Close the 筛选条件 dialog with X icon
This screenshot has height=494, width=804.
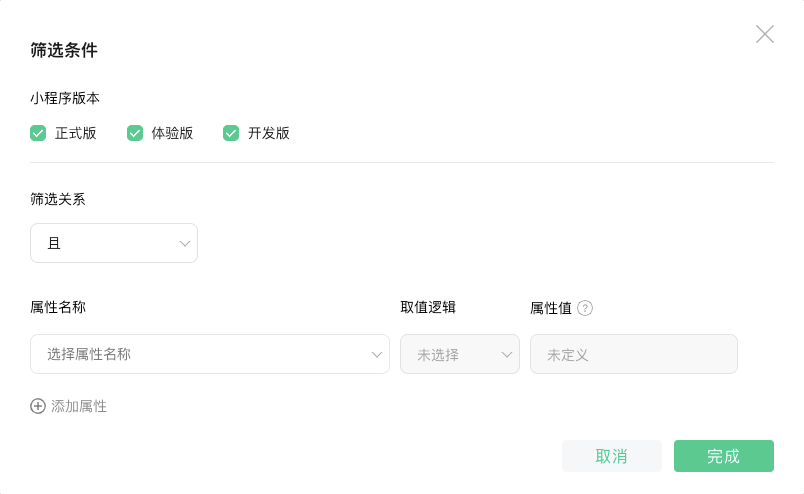coord(765,34)
